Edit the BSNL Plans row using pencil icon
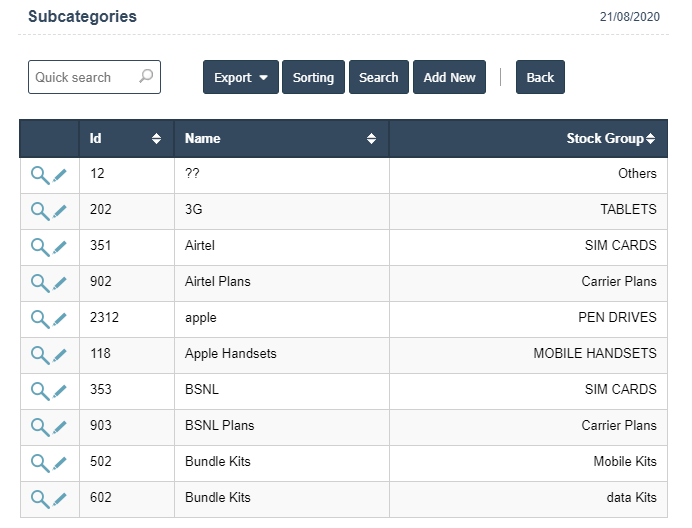Image resolution: width=692 pixels, height=528 pixels. click(x=60, y=426)
